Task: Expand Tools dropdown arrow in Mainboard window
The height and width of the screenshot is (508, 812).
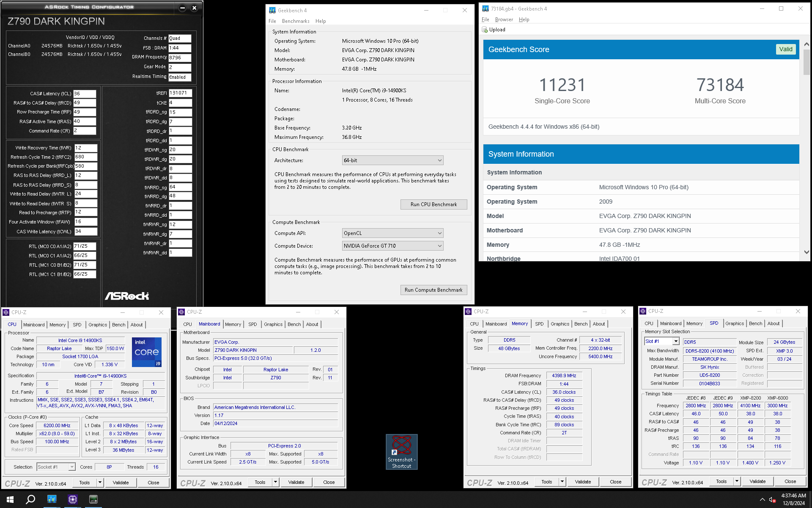Action: 275,482
